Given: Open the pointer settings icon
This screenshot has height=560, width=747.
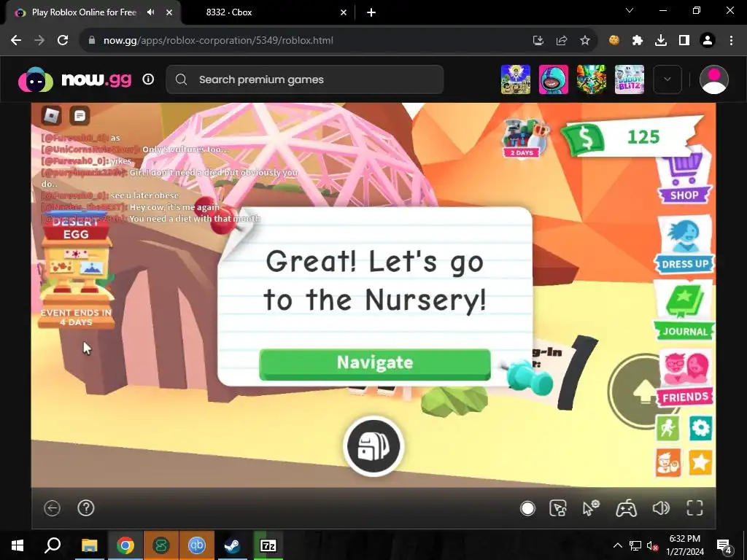Looking at the screenshot, I should 591,508.
